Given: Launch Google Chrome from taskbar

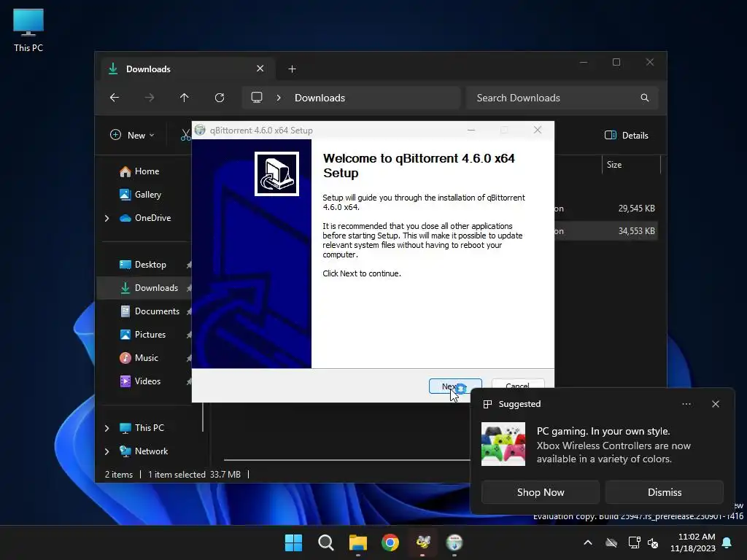Looking at the screenshot, I should [x=390, y=542].
